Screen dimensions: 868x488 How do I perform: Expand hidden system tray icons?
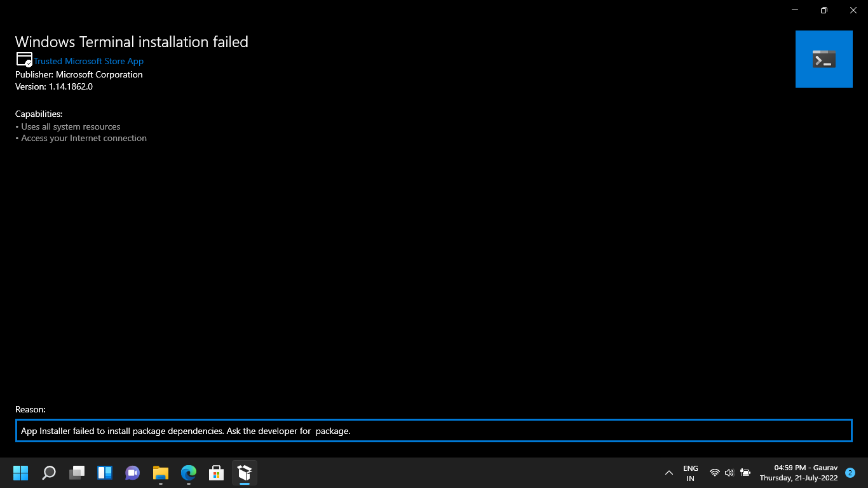click(x=669, y=473)
